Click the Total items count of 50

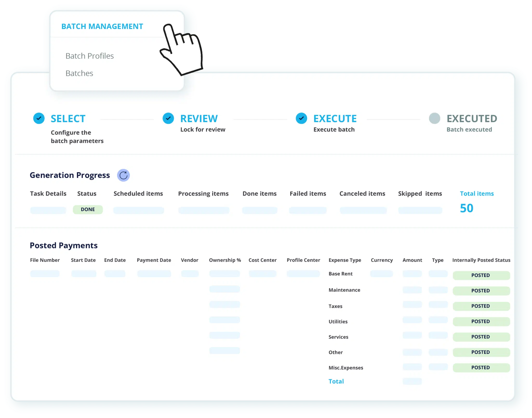467,208
